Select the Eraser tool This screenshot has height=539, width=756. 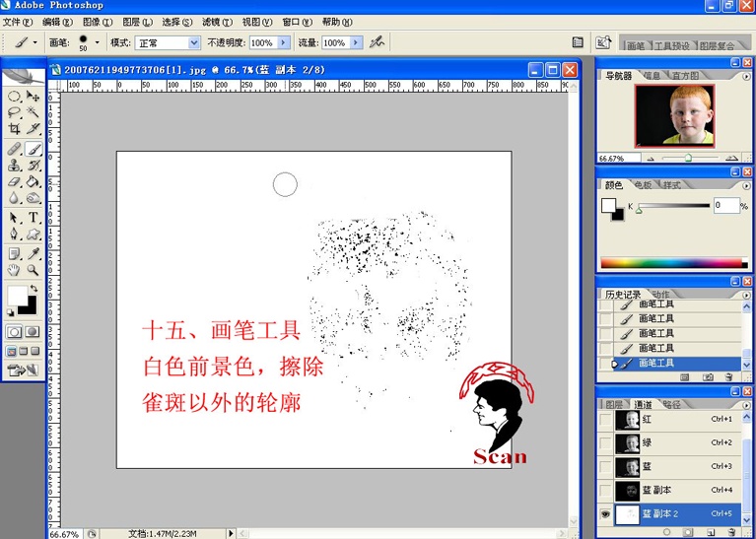(x=14, y=181)
